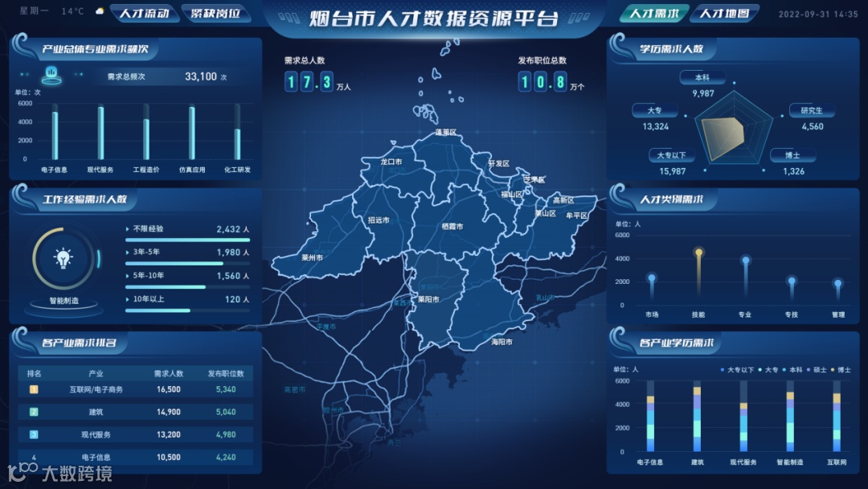The height and width of the screenshot is (489, 868).
Task: Click the 10.8 万个 positions counter
Action: [x=551, y=83]
